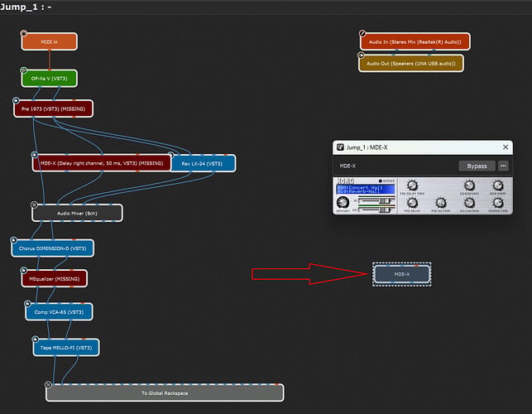Screen dimensions: 532x414
Task: Click the To Global Rackspace block
Action: 165,393
